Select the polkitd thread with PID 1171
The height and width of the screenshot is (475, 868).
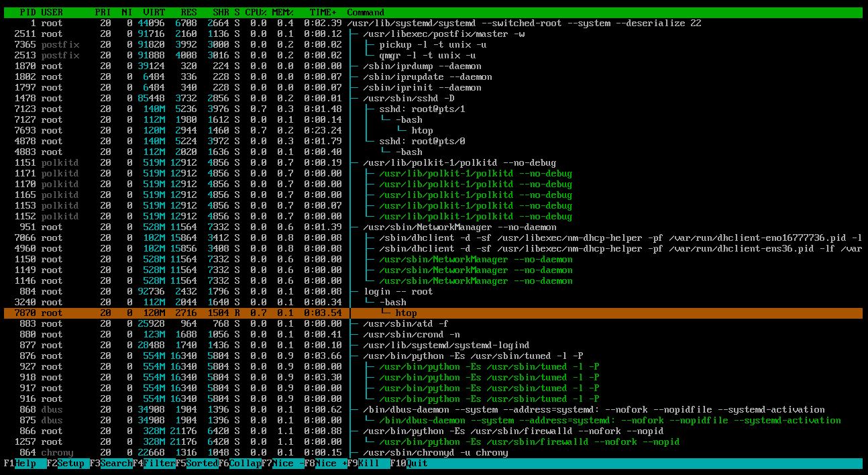pyautogui.click(x=433, y=173)
